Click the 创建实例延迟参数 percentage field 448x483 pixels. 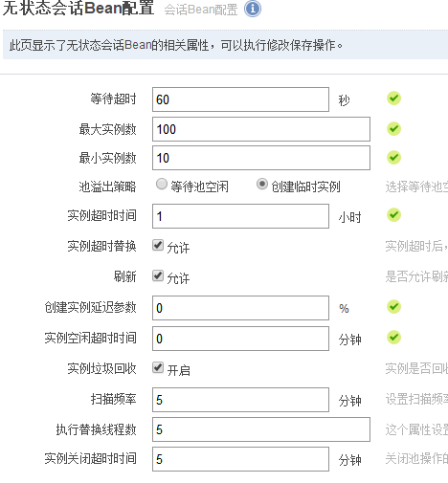coord(240,308)
